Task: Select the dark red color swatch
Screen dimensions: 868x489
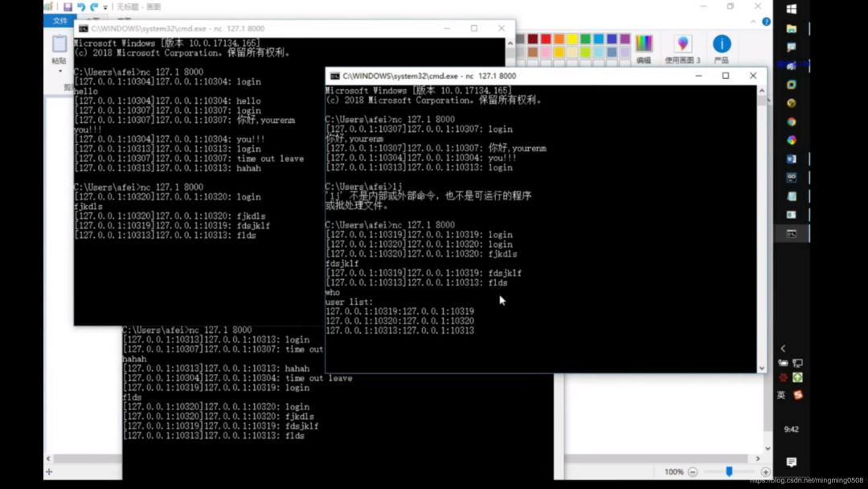Action: 533,39
